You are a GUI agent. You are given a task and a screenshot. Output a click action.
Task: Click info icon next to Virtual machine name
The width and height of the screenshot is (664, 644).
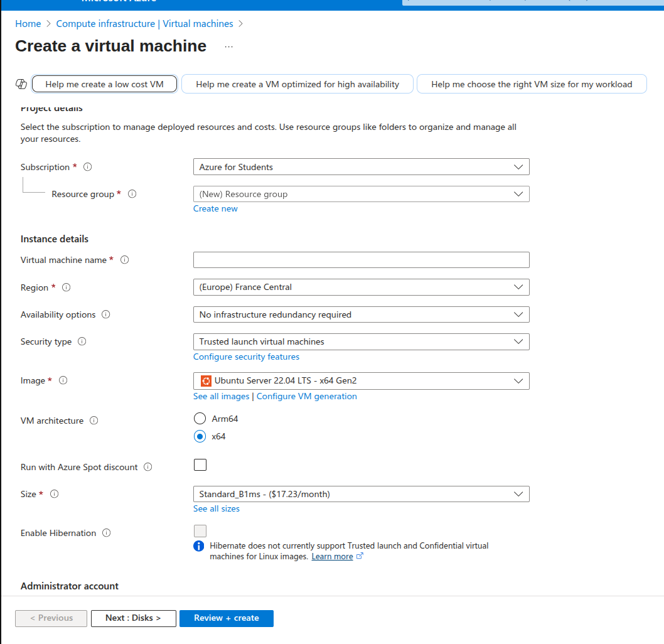tap(125, 260)
